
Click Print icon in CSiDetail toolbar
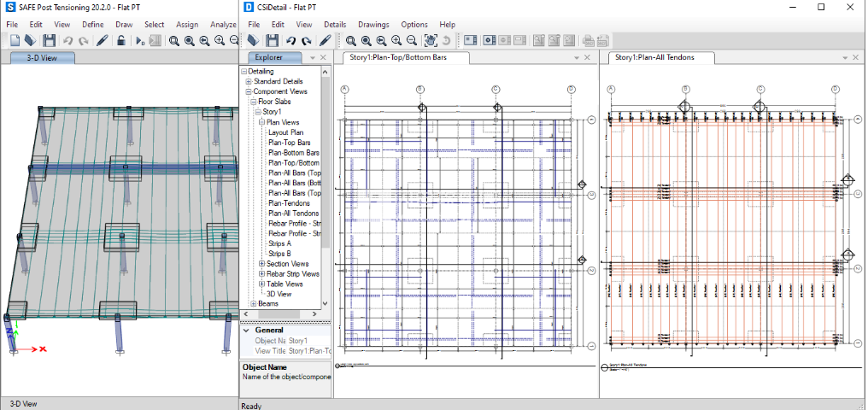[x=588, y=40]
